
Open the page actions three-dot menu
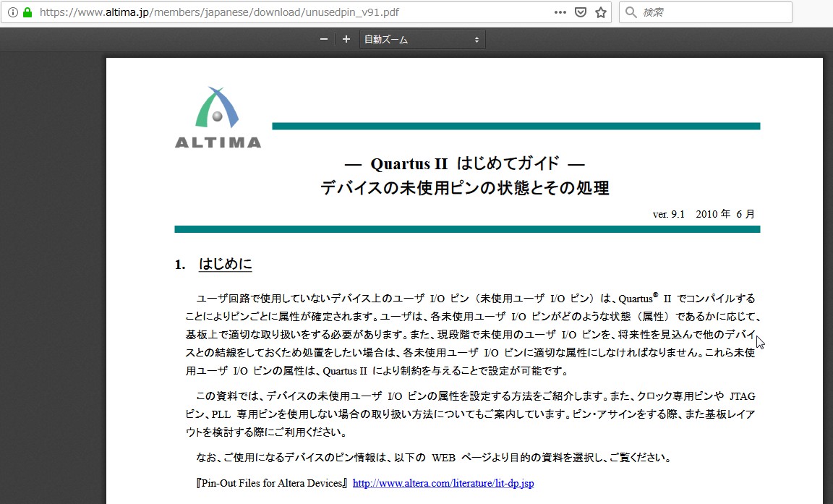[x=560, y=12]
